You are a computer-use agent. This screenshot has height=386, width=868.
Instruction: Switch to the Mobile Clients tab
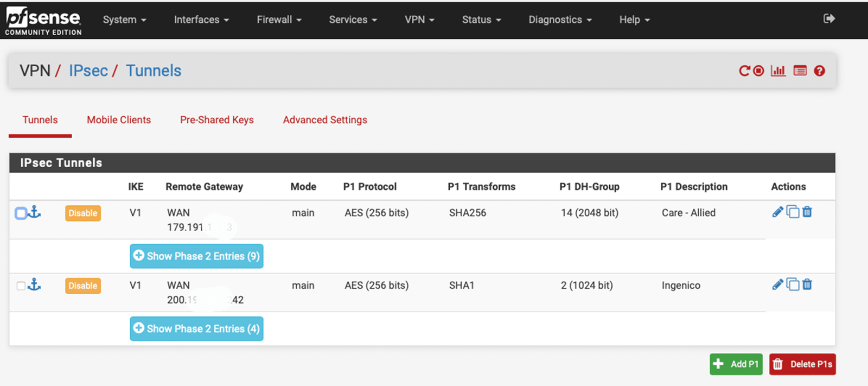click(119, 120)
